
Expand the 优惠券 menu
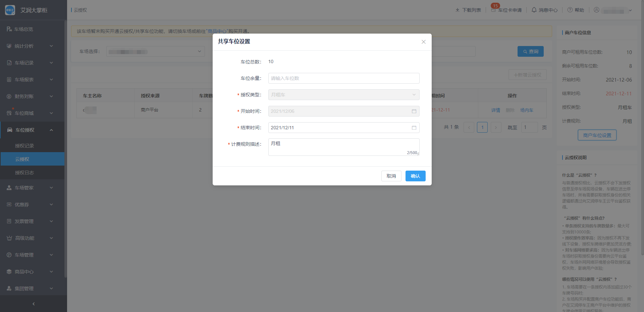click(x=32, y=205)
